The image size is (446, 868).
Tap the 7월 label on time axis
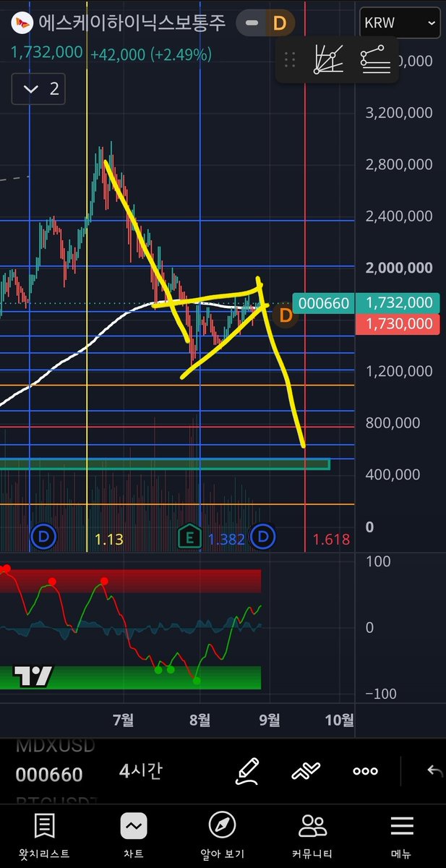[x=124, y=720]
